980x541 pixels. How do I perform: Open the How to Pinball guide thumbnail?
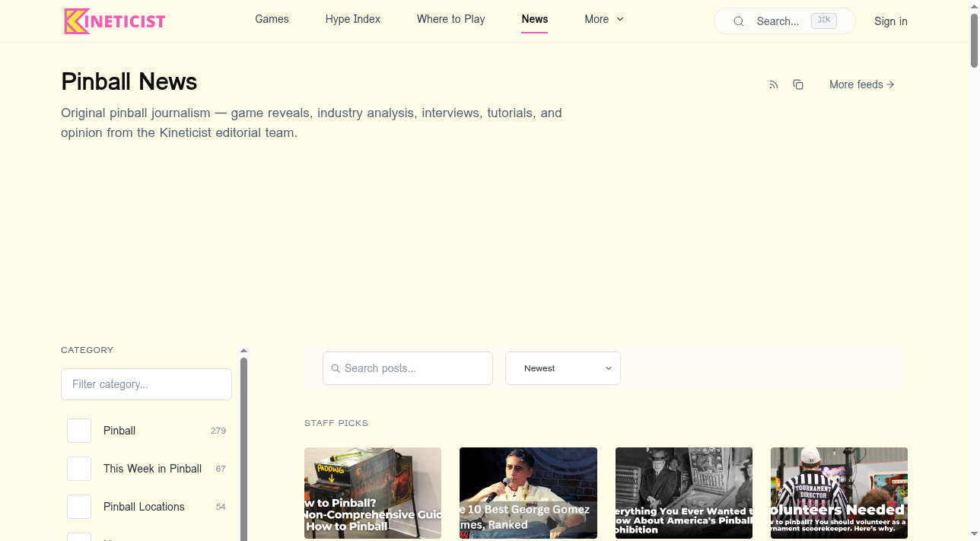pyautogui.click(x=373, y=493)
